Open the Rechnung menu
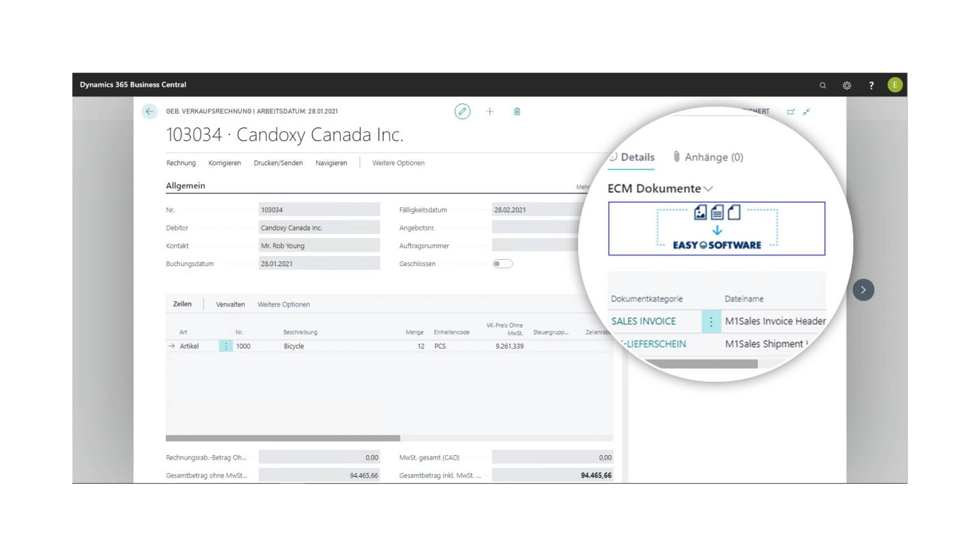The image size is (980, 556). coord(181,163)
